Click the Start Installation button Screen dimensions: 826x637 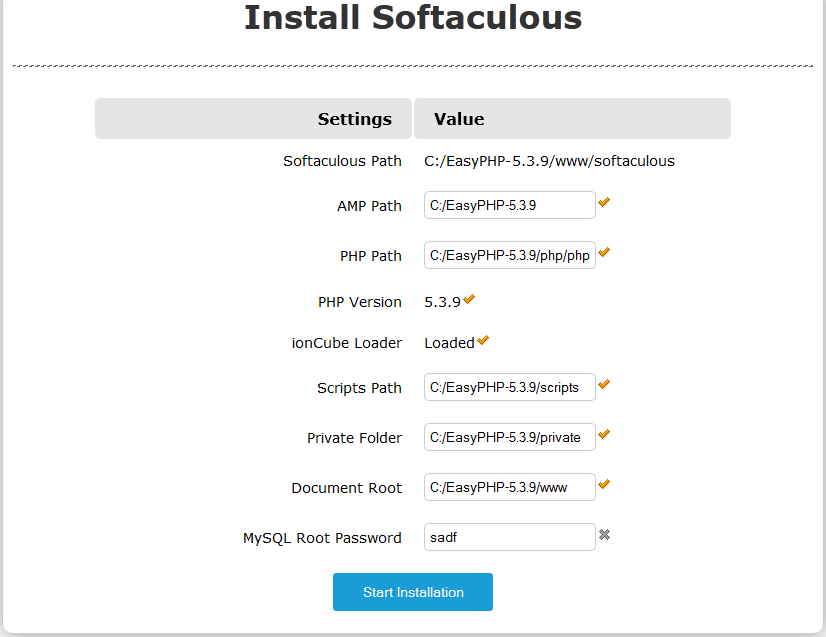point(412,592)
